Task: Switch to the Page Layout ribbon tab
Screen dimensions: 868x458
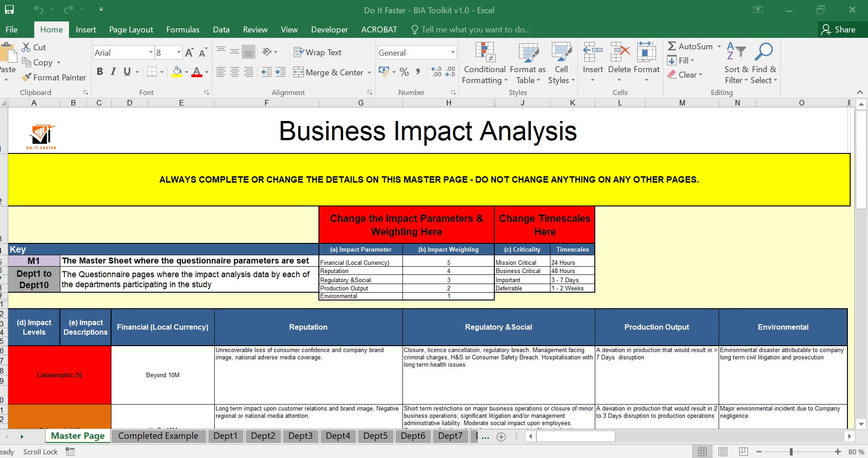Action: tap(131, 30)
